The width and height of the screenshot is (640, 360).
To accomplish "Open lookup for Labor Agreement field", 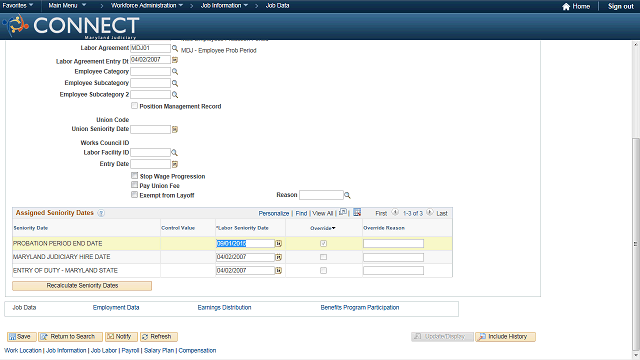I will click(175, 48).
